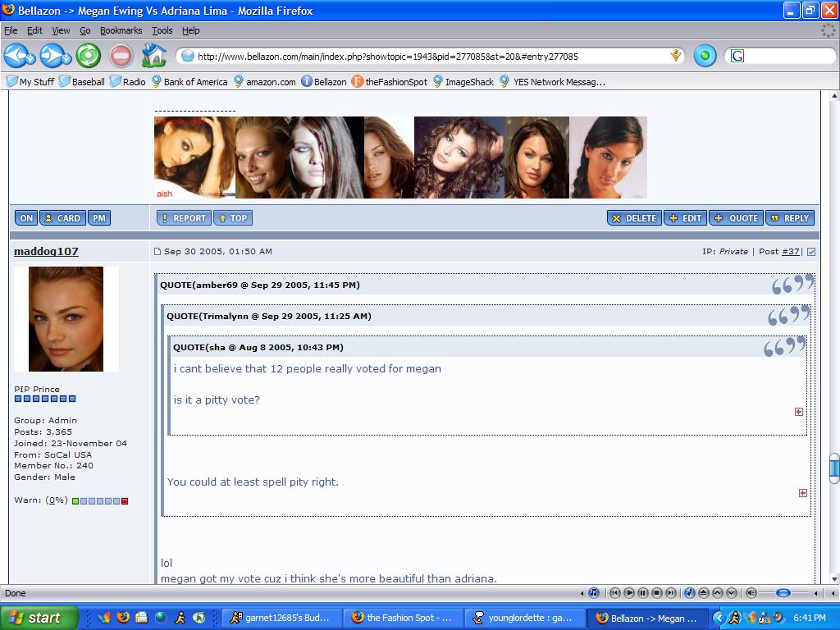Click the green Reload button

pos(89,56)
